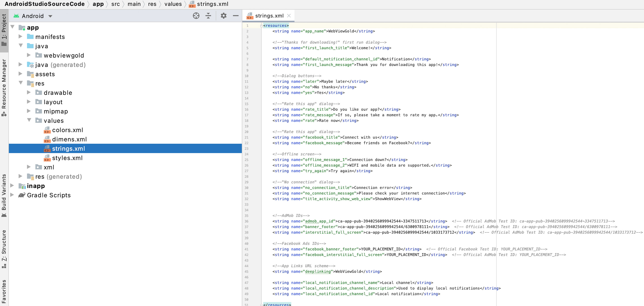This screenshot has height=306, width=644.
Task: Click the Gradle Scripts elephant icon
Action: tap(22, 195)
